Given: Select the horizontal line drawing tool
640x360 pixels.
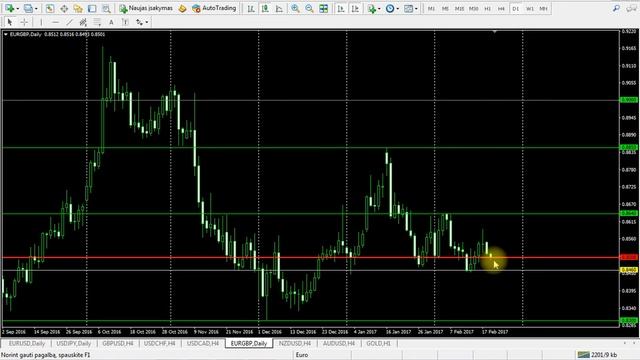Looking at the screenshot, I should [56, 22].
